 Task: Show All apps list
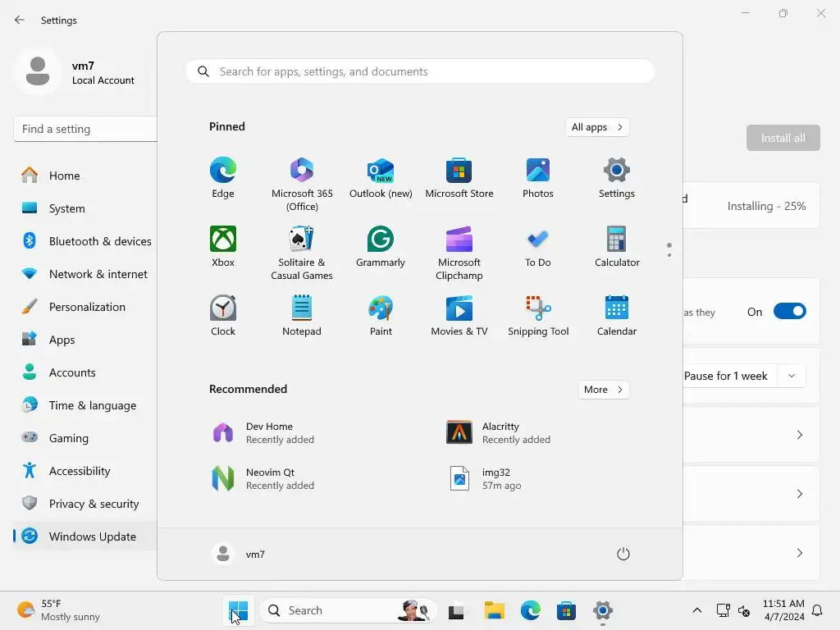pos(597,127)
